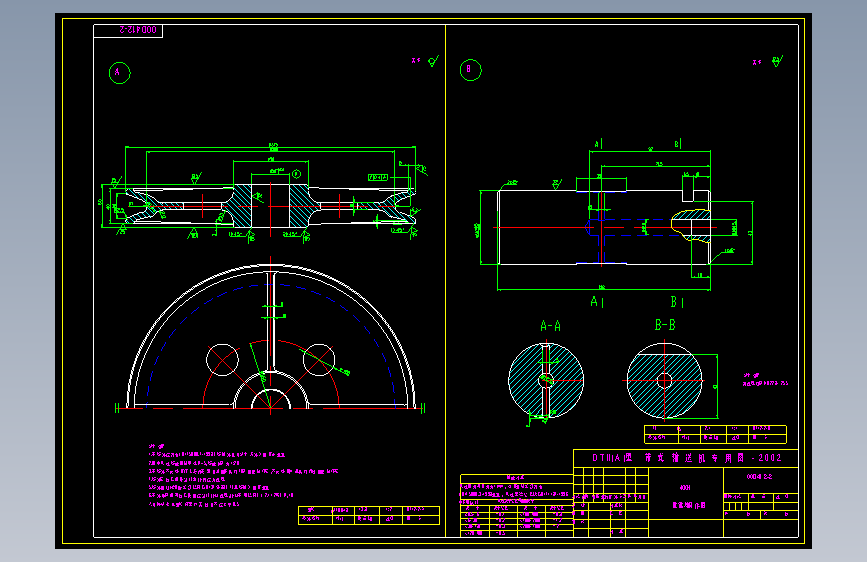This screenshot has width=867, height=562.
Task: Select the overall length dimension below the shaft
Action: click(x=604, y=288)
